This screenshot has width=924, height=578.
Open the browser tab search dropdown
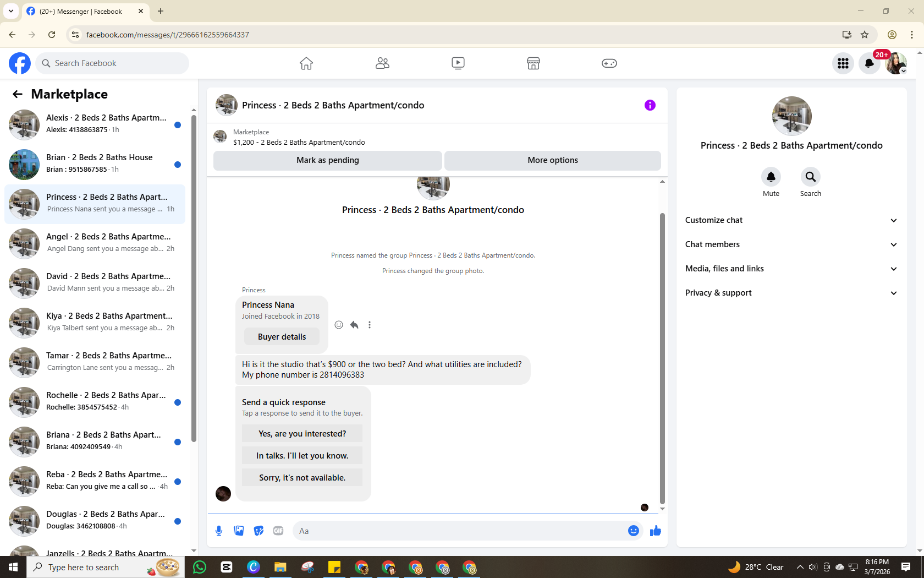point(11,11)
